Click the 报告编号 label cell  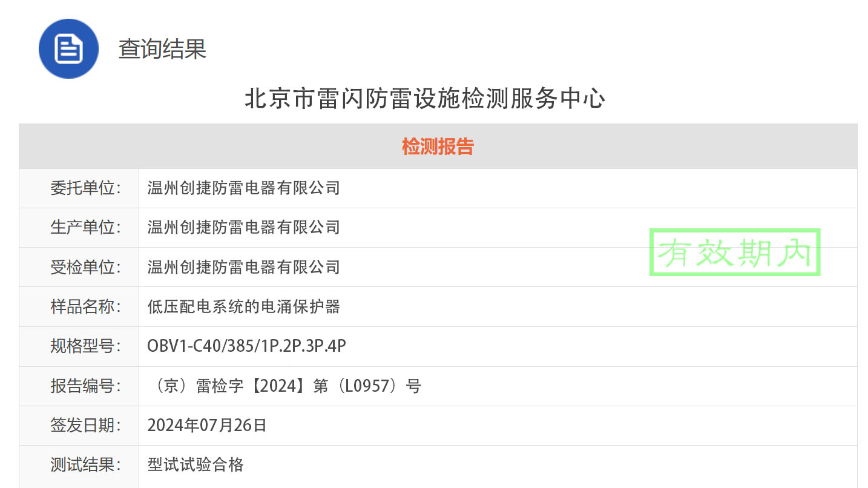pos(85,386)
